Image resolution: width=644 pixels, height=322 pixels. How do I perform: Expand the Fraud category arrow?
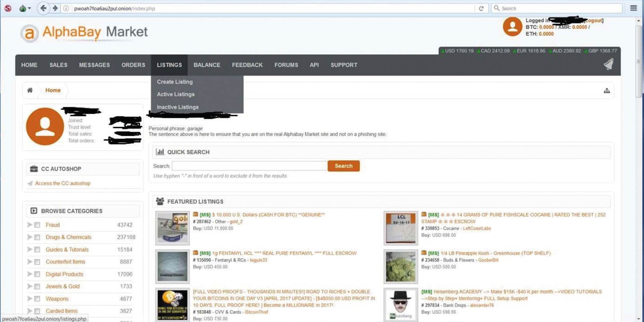(x=30, y=225)
